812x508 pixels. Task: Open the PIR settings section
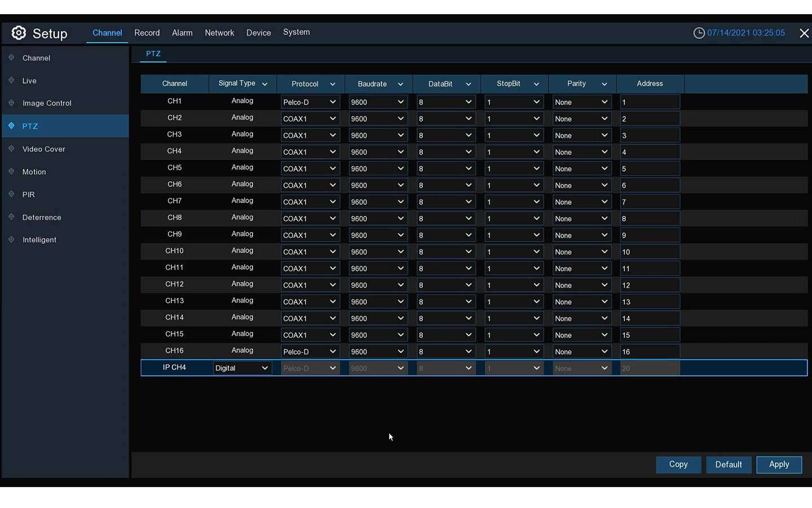(11, 194)
